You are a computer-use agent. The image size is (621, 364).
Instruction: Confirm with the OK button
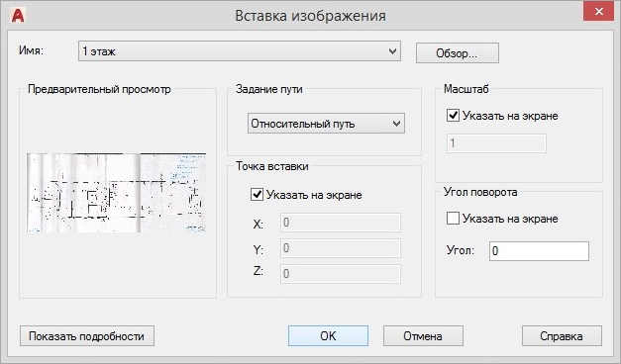click(328, 336)
